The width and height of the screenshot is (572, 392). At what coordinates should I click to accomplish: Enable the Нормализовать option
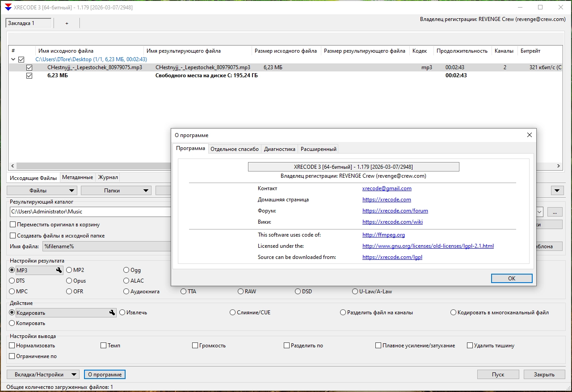pos(12,346)
